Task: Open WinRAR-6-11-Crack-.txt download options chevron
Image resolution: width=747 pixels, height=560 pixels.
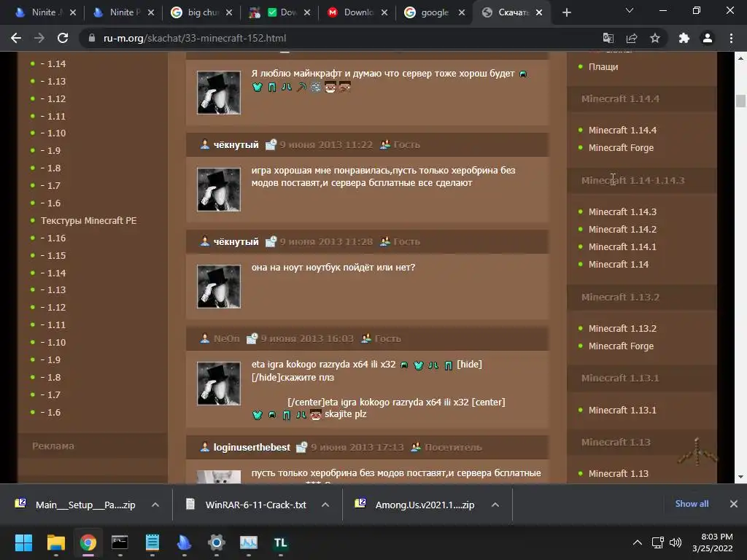Action: click(325, 505)
